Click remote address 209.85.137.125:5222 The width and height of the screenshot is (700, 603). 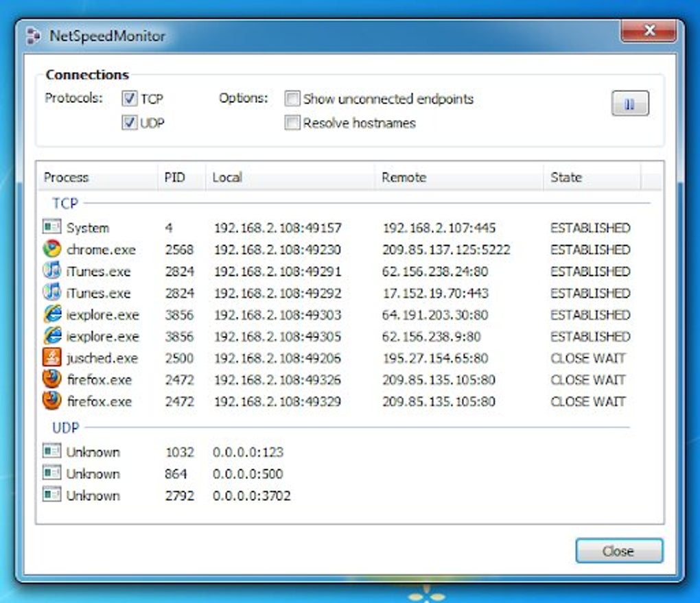(x=447, y=250)
